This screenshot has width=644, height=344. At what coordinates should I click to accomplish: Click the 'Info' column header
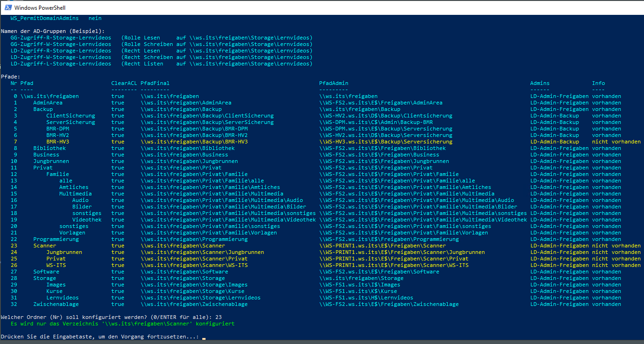click(599, 83)
